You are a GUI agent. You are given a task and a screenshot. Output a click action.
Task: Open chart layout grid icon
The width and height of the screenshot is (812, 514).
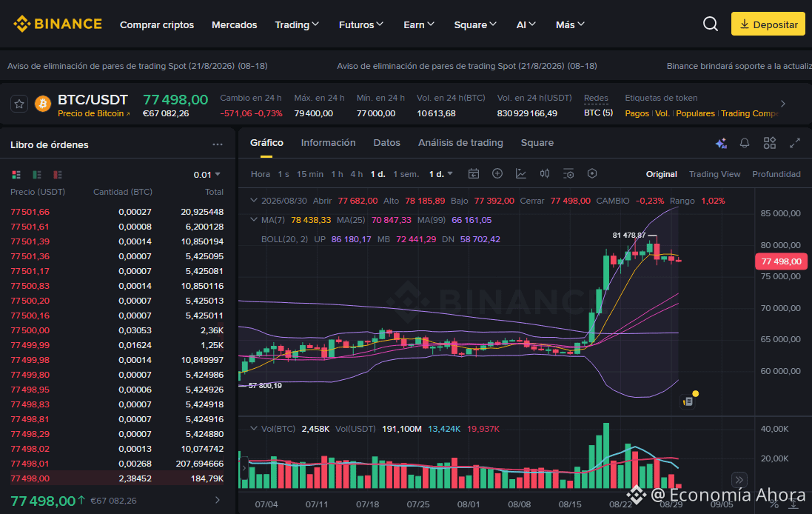(x=770, y=143)
